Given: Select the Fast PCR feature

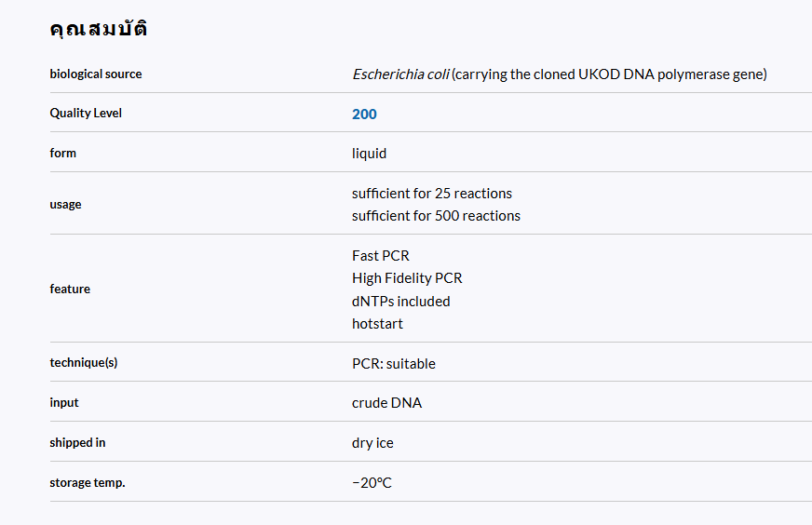Looking at the screenshot, I should coord(381,256).
